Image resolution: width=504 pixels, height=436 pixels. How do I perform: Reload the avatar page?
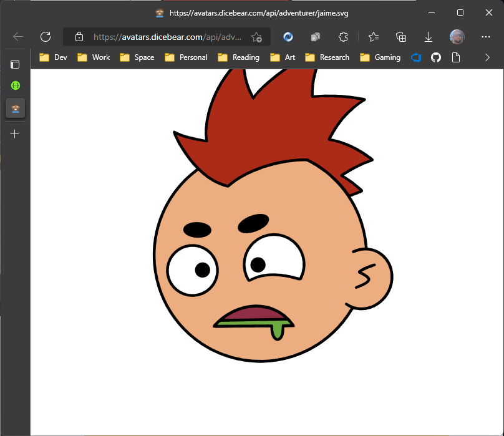45,37
